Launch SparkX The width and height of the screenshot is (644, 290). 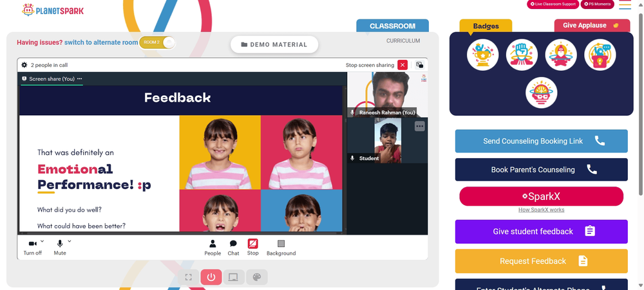542,197
